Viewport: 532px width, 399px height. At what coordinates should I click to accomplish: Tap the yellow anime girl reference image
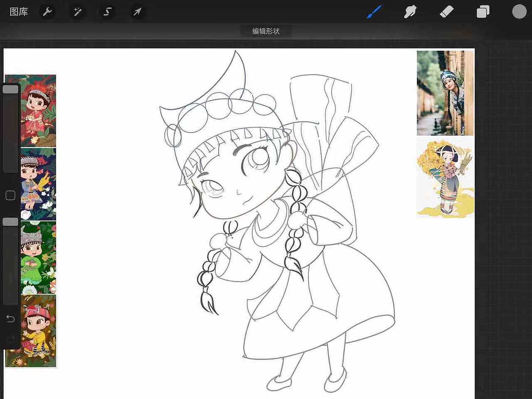pos(445,177)
